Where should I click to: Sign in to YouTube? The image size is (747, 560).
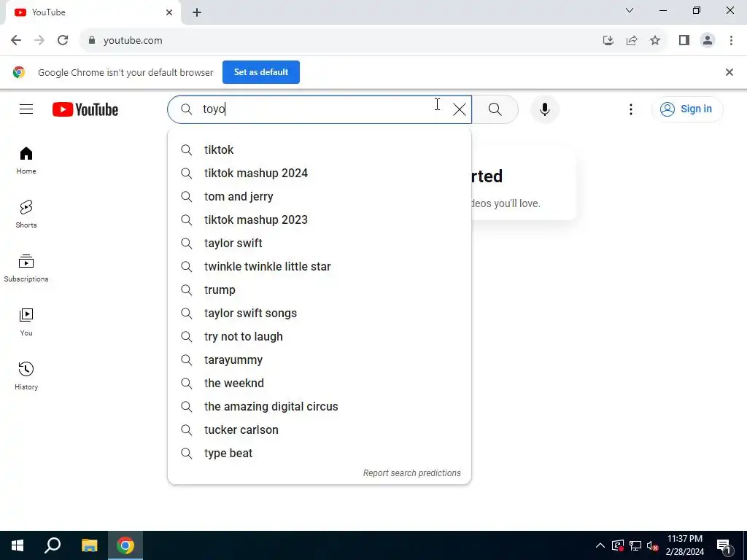[686, 109]
